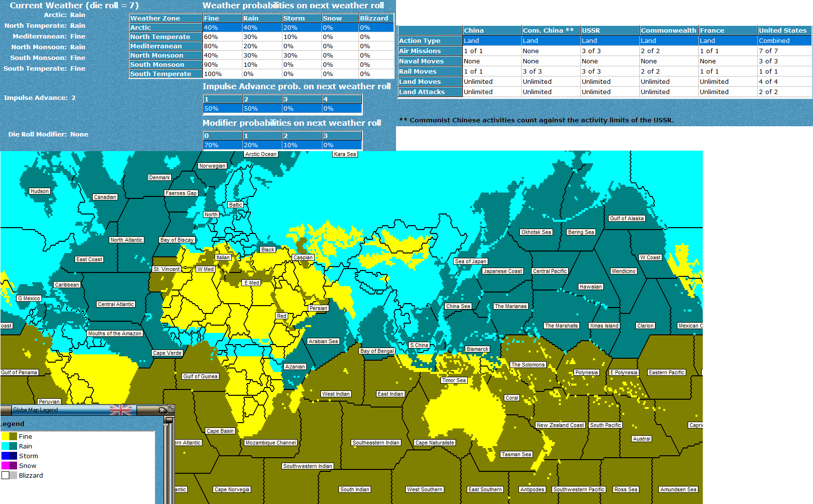Click the Black sea label
This screenshot has width=813, height=504.
tap(268, 250)
